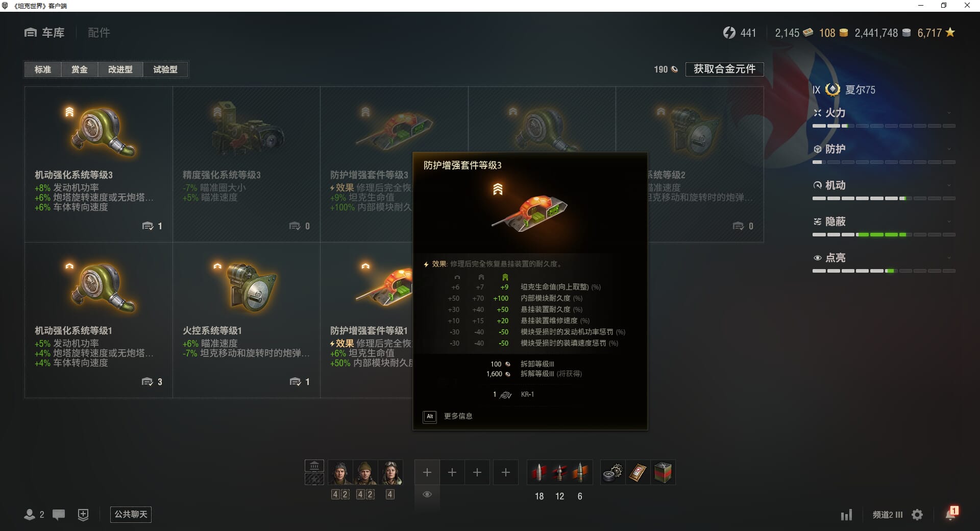Screen dimensions: 980x531
Task: Open the 车库 garage icon
Action: coord(31,33)
